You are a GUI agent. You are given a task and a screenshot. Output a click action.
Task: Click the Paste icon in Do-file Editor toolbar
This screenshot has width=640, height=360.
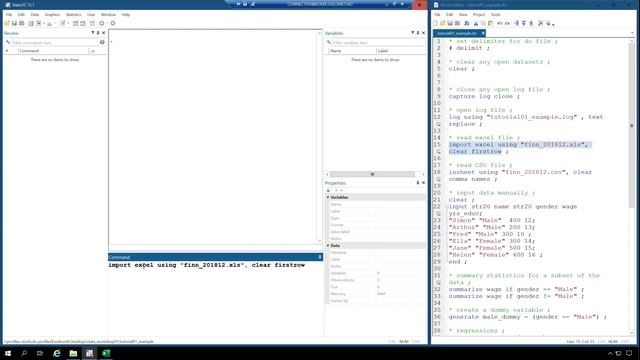pyautogui.click(x=491, y=23)
